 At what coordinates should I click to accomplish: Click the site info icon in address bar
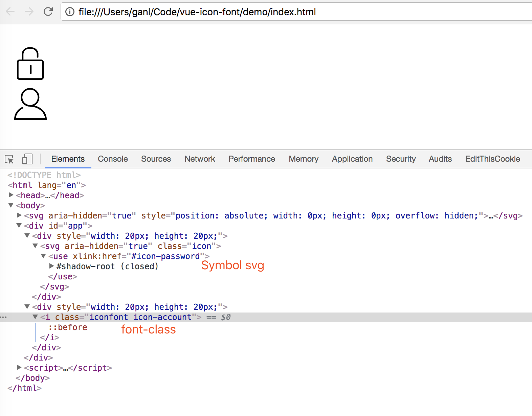point(70,12)
